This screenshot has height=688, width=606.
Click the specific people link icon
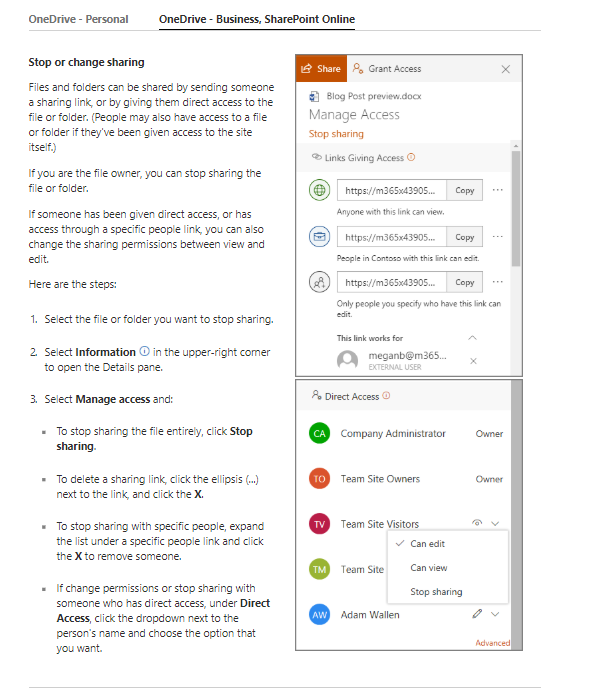click(319, 282)
